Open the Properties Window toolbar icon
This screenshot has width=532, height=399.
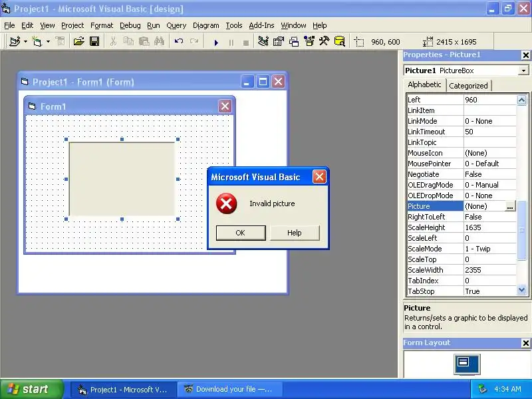(278, 41)
